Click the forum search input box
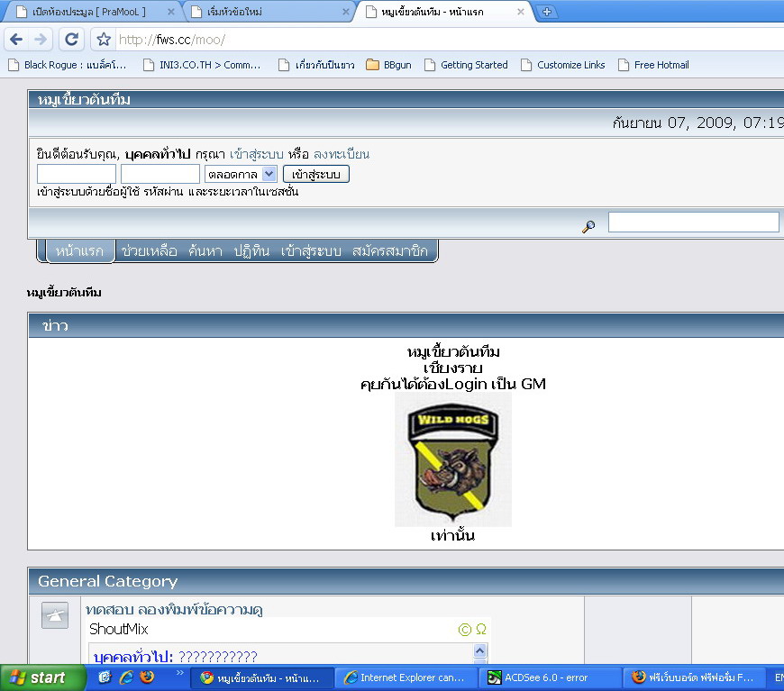Viewport: 784px width, 691px height. pos(694,222)
